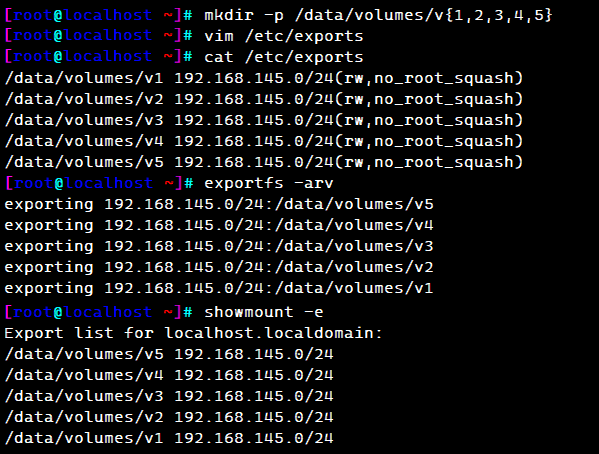
Task: Click the root@localhost prompt before mkdir
Action: [x=99, y=15]
